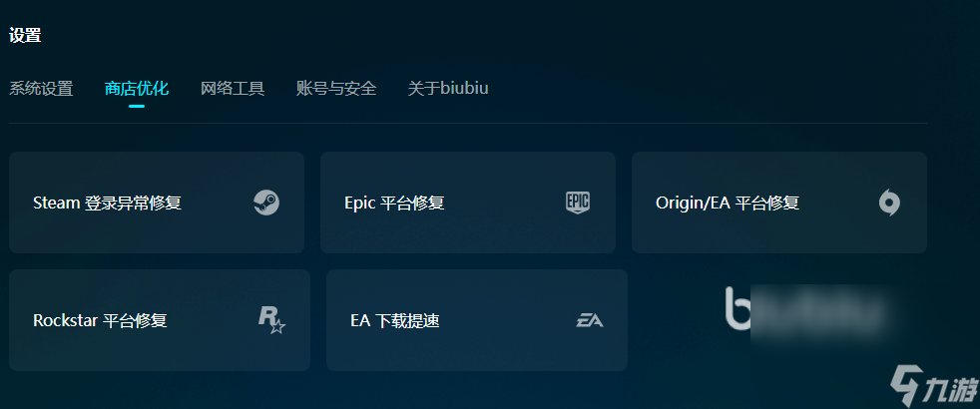
Task: Click the EA logo icon
Action: pos(590,321)
